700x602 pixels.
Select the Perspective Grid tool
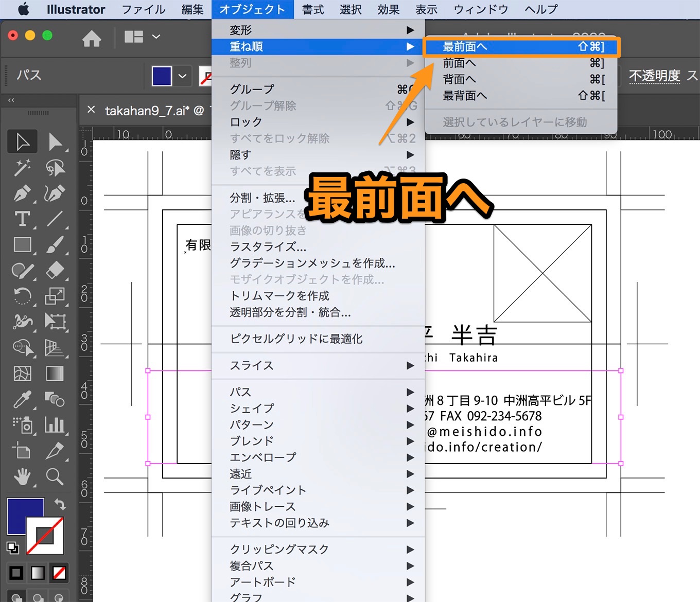55,348
